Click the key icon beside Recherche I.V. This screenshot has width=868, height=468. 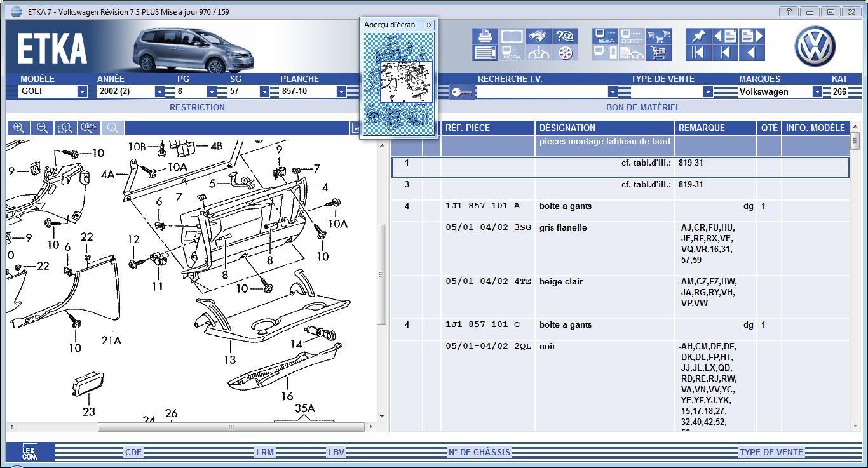[462, 92]
